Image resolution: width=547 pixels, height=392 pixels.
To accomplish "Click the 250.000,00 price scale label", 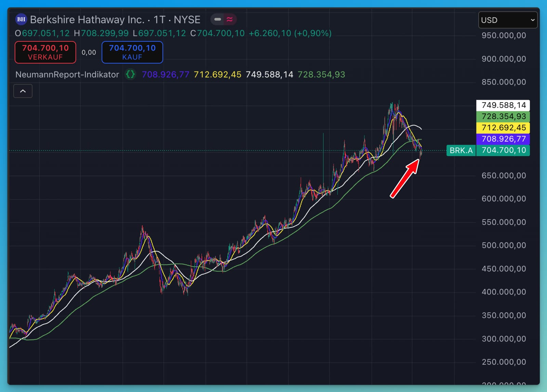I will click(504, 362).
